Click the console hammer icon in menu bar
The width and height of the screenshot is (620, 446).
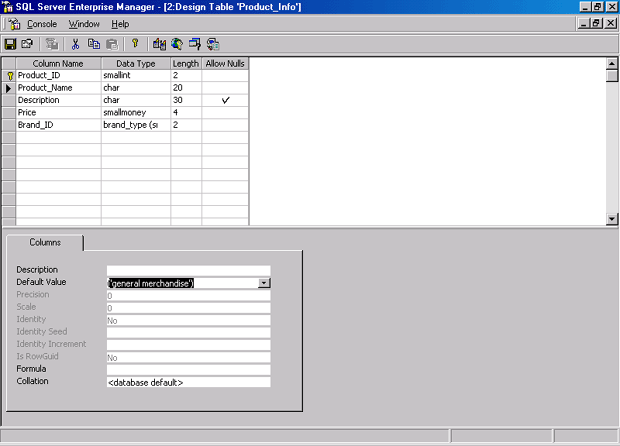click(15, 24)
